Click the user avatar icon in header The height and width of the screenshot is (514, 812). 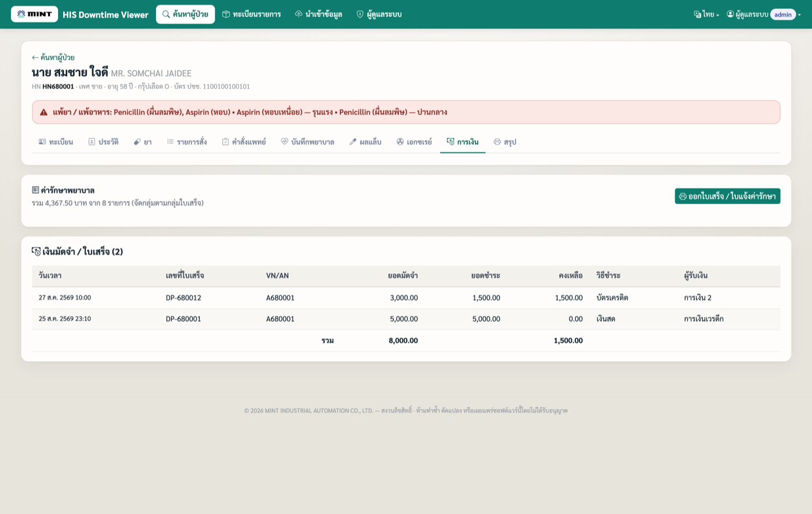coord(730,14)
